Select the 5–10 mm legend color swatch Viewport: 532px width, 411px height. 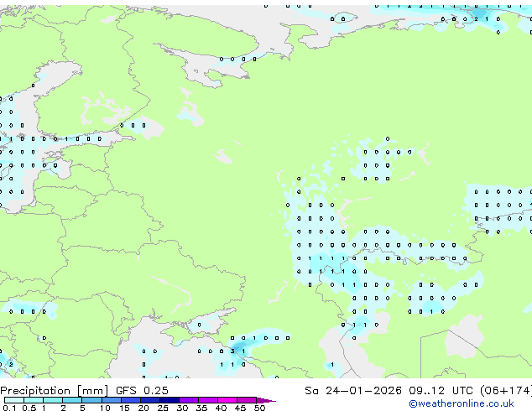pos(91,400)
